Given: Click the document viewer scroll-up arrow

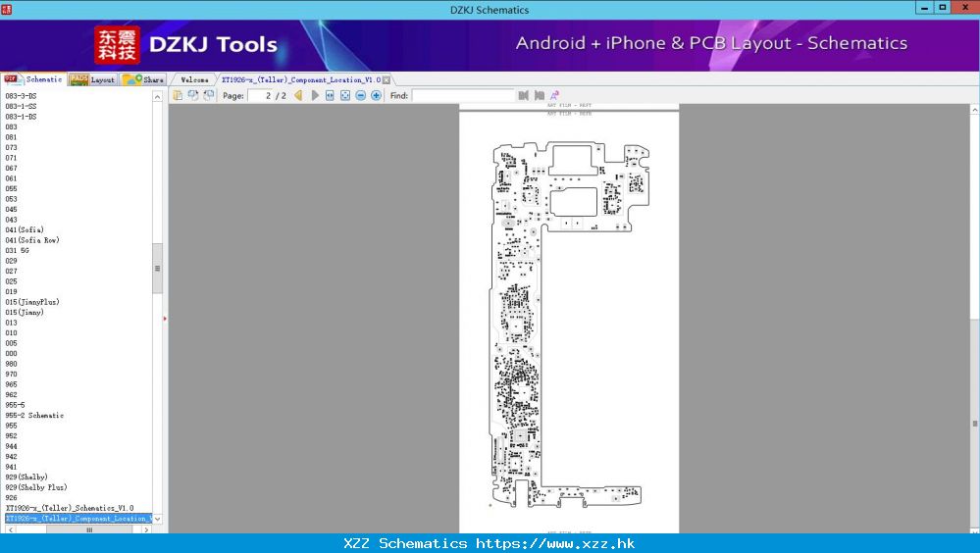Looking at the screenshot, I should coord(974,110).
